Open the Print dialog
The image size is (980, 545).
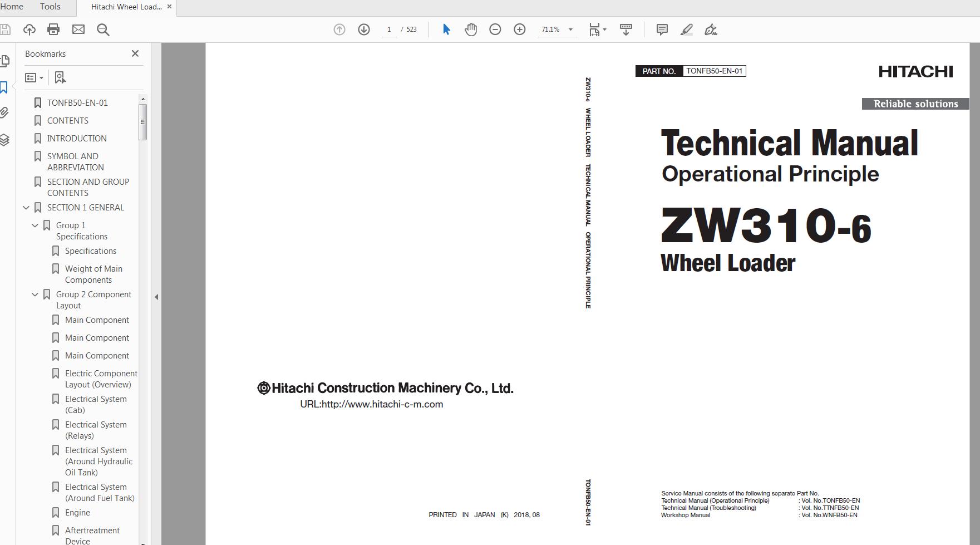coord(53,30)
